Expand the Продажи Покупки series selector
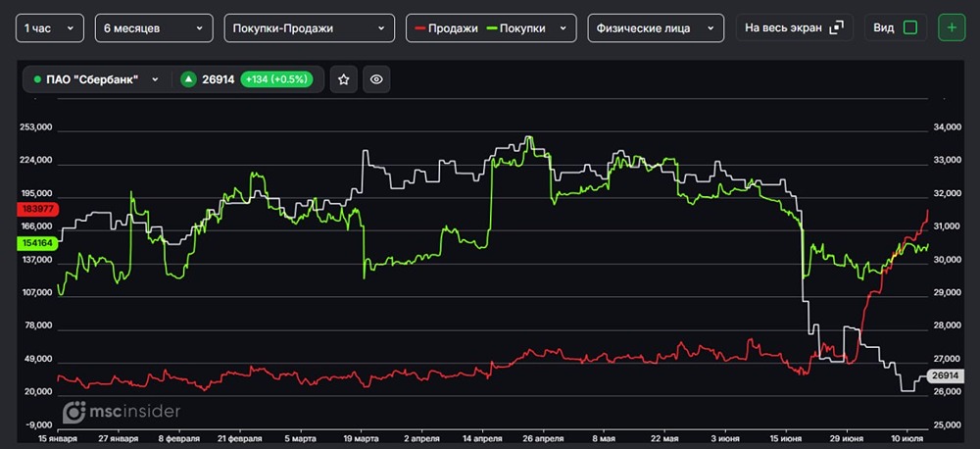 point(491,28)
